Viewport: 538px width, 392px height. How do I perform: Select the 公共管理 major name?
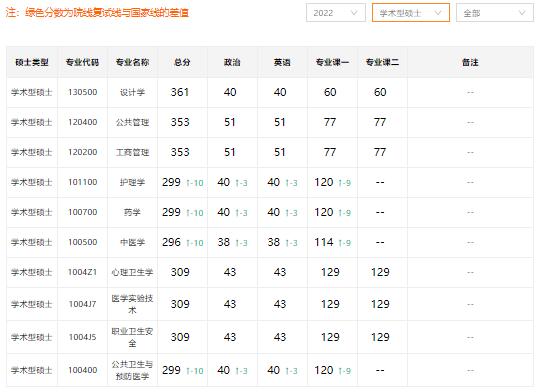click(x=132, y=122)
